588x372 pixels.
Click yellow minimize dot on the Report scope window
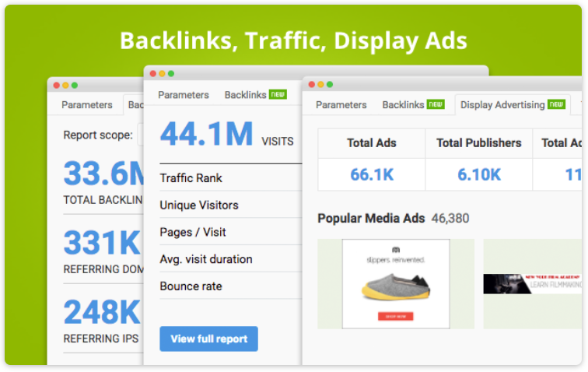click(x=65, y=85)
